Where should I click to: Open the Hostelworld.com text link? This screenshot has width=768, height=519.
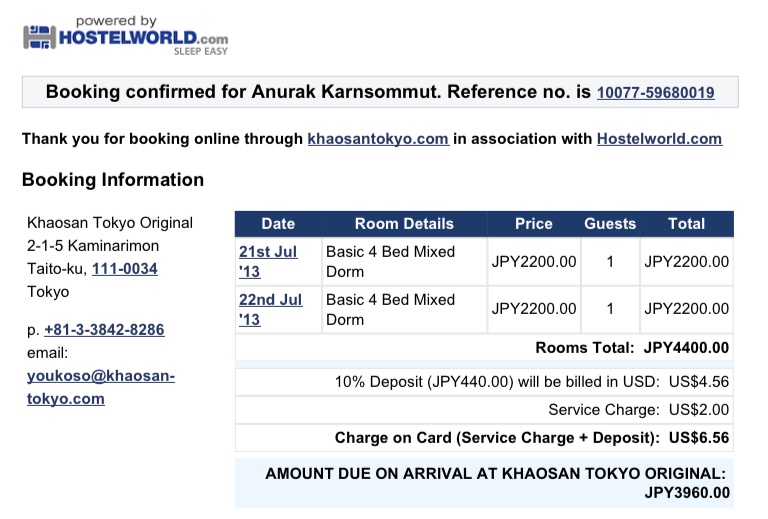coord(659,139)
